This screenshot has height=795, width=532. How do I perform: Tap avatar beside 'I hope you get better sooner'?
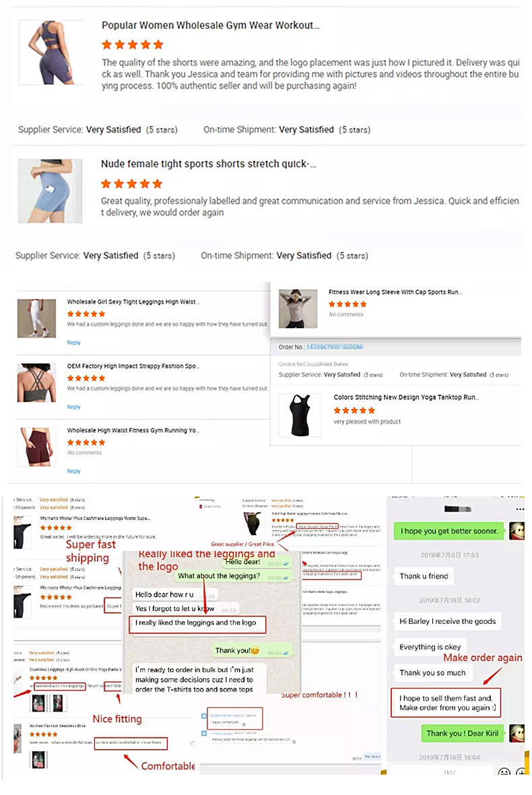tap(517, 531)
